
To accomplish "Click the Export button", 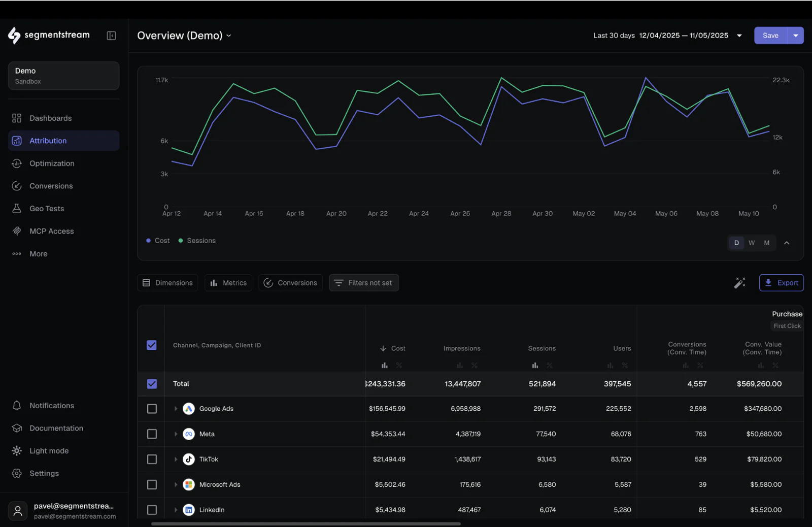I will coord(782,283).
